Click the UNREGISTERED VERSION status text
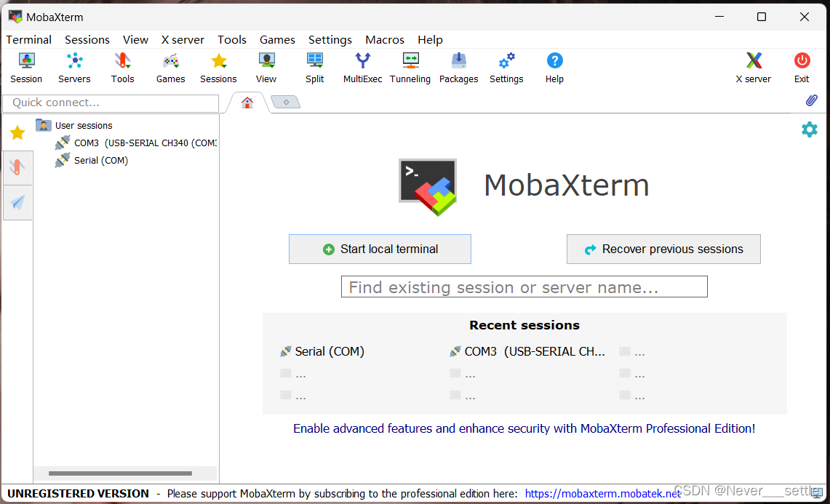The height and width of the screenshot is (504, 830). pos(79,493)
